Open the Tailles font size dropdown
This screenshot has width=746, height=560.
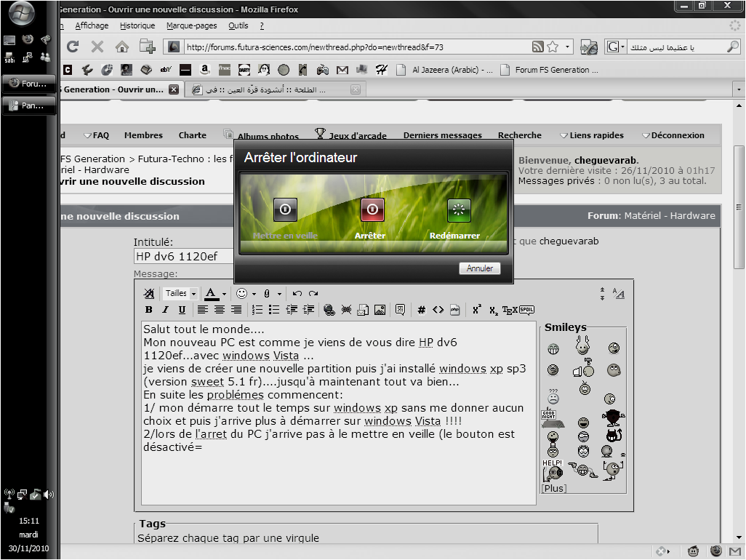click(181, 294)
